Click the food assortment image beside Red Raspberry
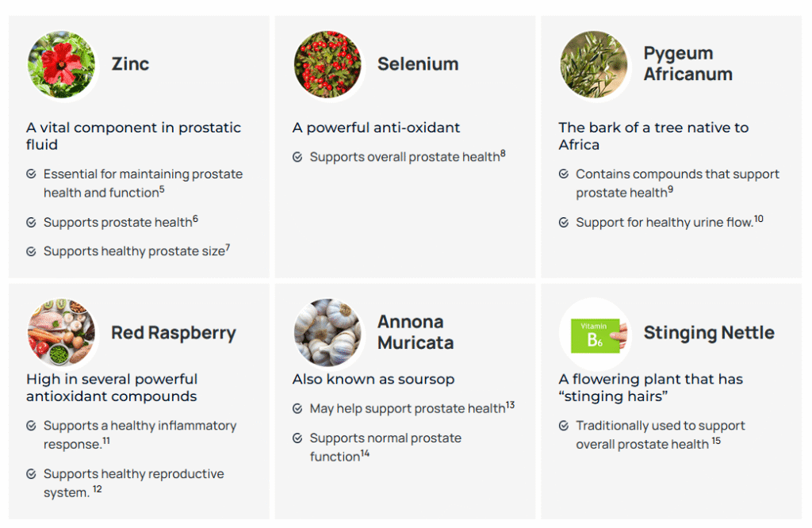Image resolution: width=812 pixels, height=528 pixels. click(61, 332)
